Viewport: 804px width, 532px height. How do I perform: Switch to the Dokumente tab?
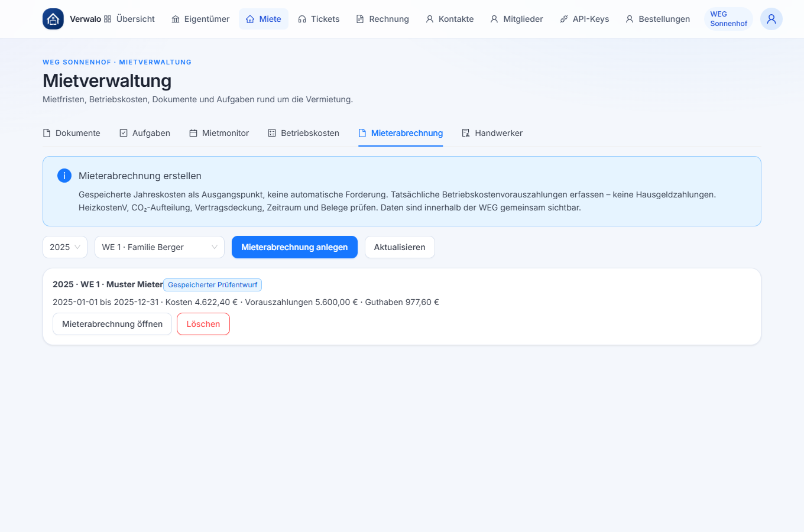72,133
